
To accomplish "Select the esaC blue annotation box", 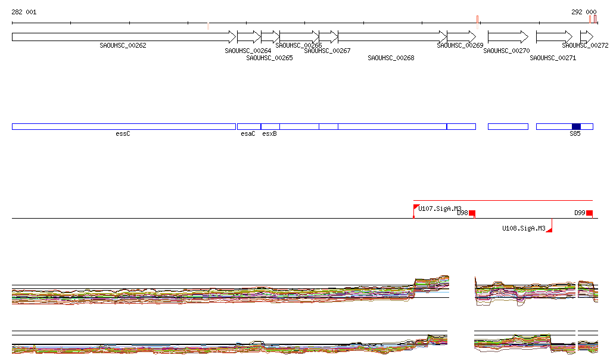I will tap(248, 126).
